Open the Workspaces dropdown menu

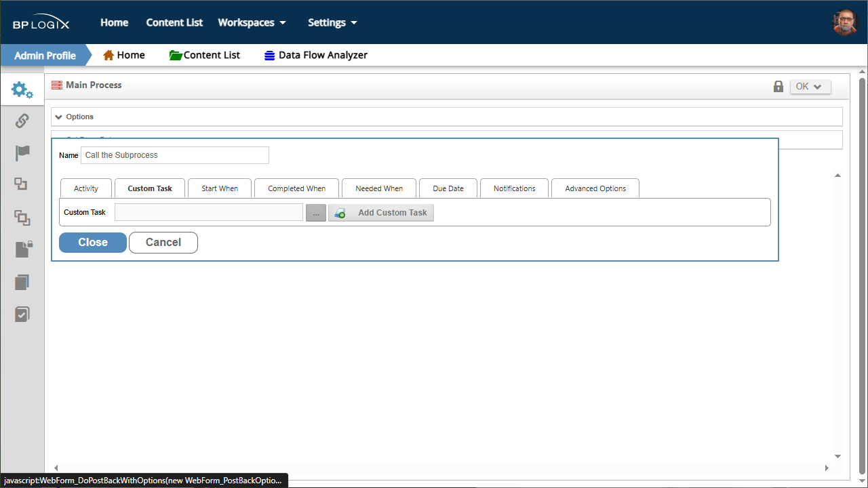[252, 22]
